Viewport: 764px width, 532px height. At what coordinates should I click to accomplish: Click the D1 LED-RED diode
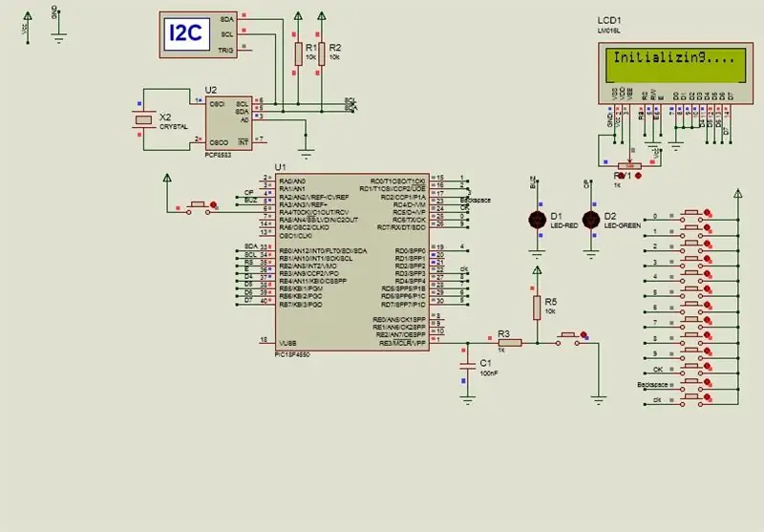(537, 221)
